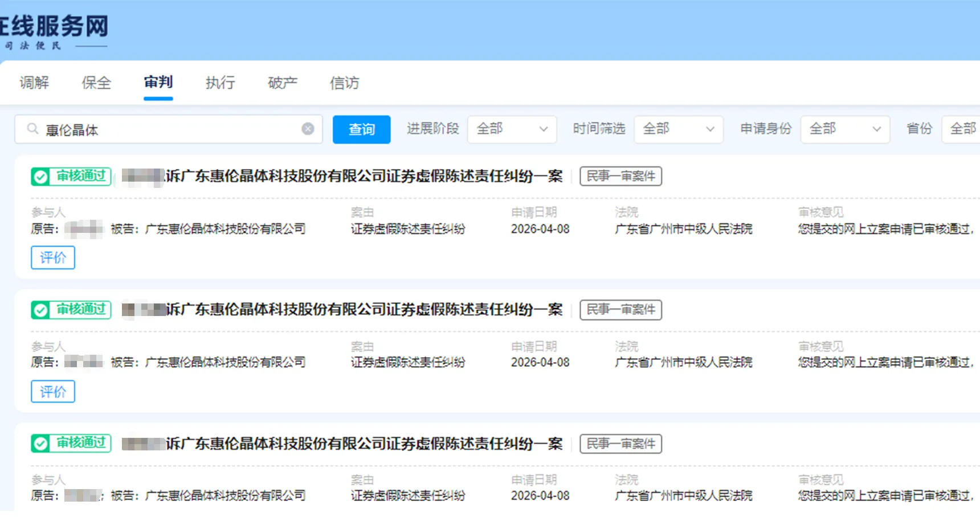
Task: Expand the 进展阶段 dropdown
Action: point(512,129)
